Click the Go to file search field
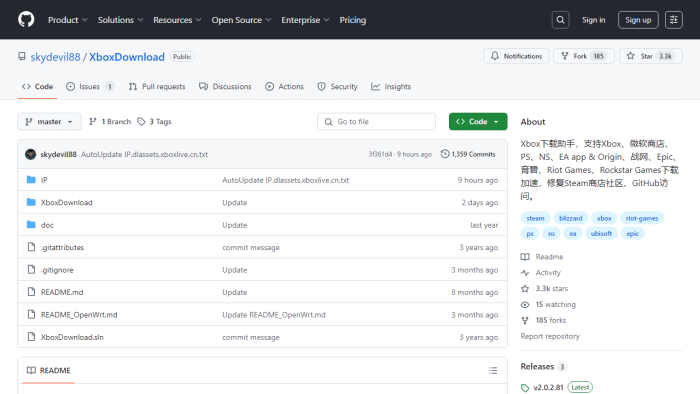Viewport: 700px width, 394px height. [x=376, y=121]
